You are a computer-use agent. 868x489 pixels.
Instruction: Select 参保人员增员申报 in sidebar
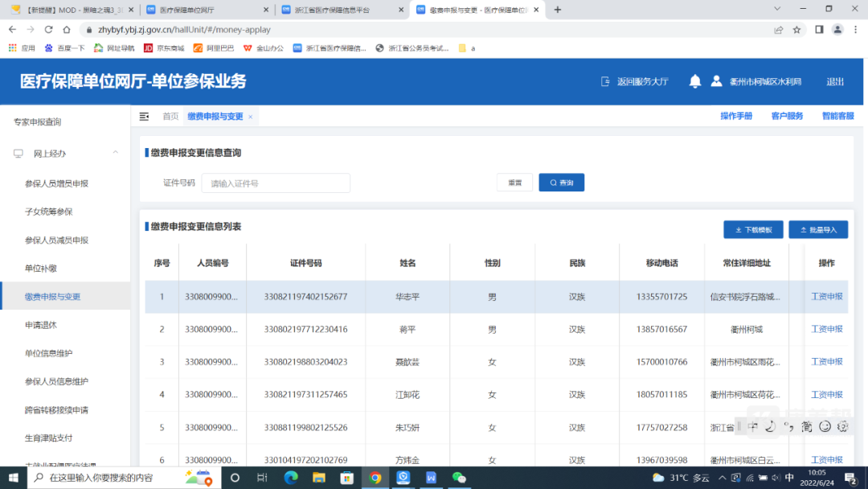[56, 183]
